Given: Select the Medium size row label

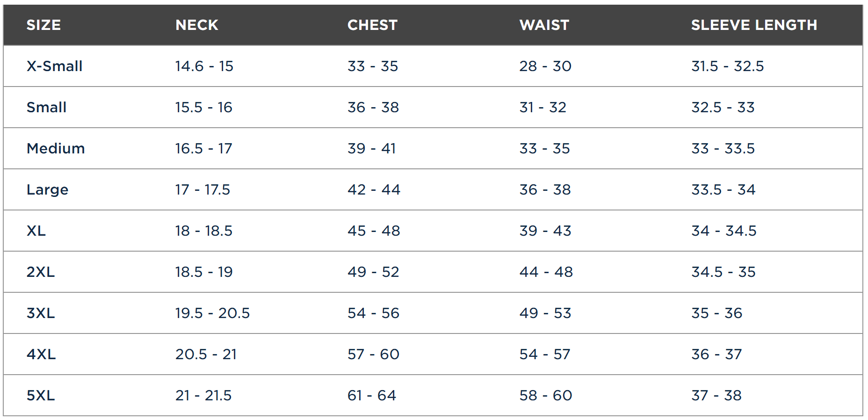Looking at the screenshot, I should [56, 148].
